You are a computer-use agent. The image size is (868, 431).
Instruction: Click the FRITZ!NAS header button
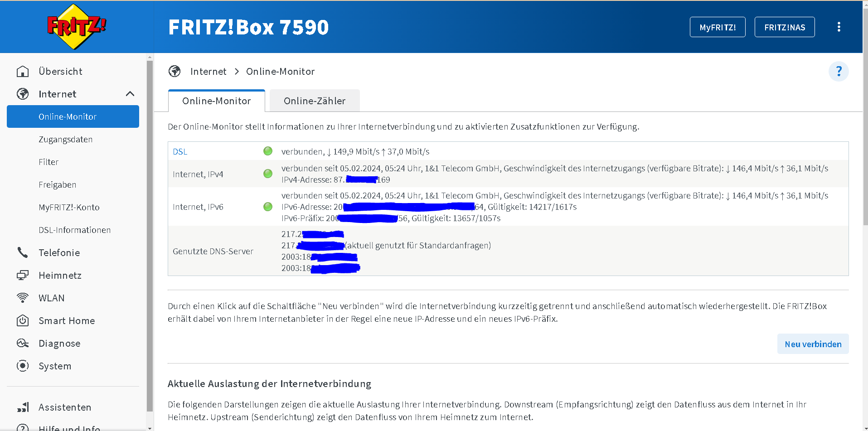(785, 27)
